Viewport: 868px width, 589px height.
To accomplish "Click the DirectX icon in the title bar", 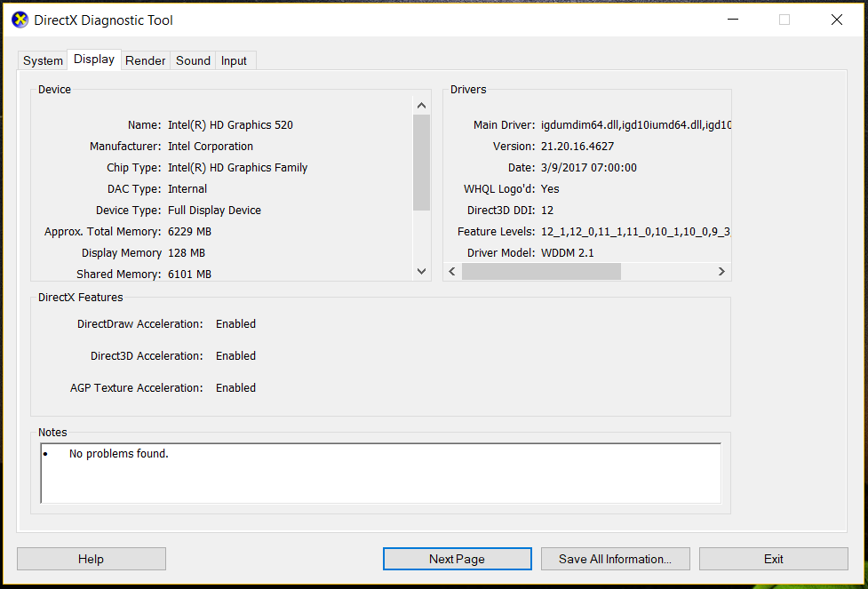I will 20,20.
